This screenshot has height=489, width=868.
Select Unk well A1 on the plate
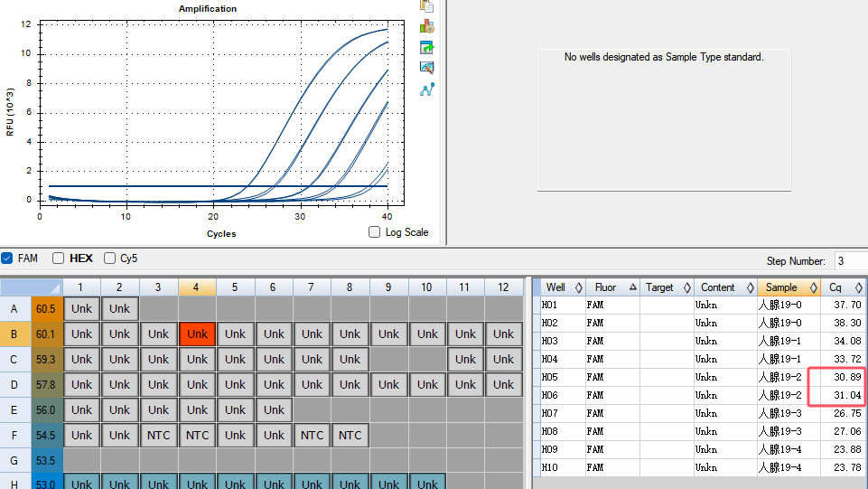(x=82, y=309)
